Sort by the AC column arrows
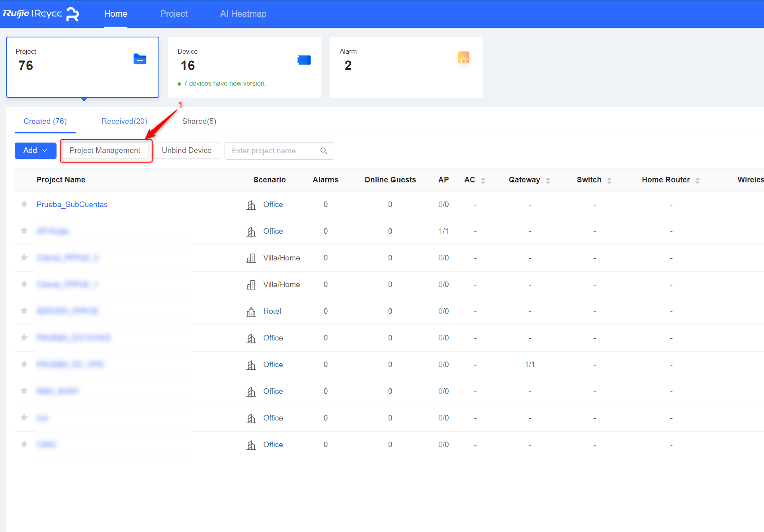Screen dimensions: 764x532 (483, 180)
